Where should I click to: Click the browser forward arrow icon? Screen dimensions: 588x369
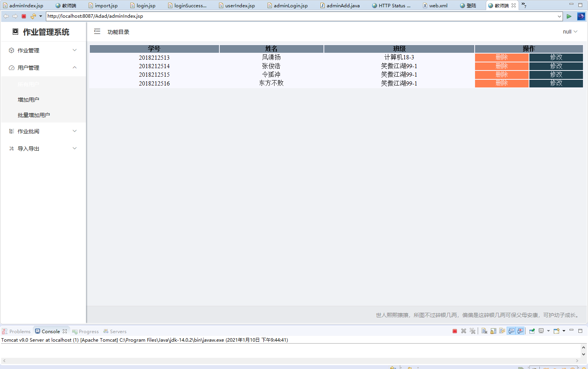point(15,16)
